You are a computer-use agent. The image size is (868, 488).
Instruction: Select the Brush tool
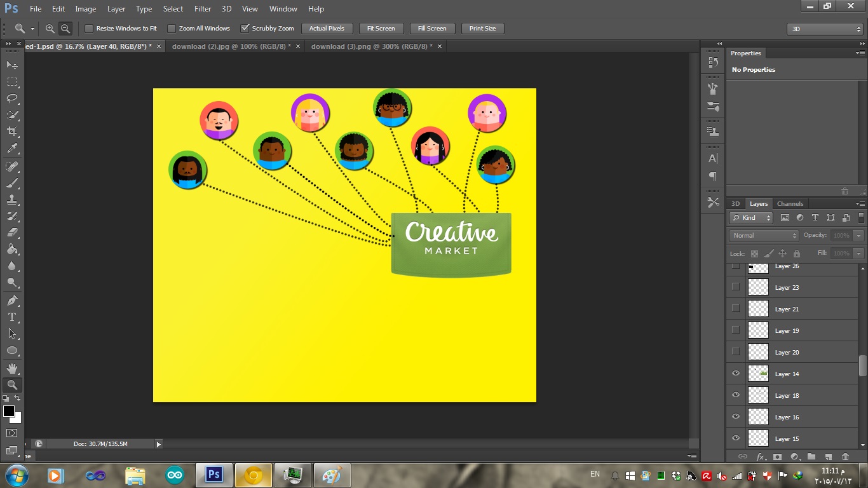[x=12, y=183]
